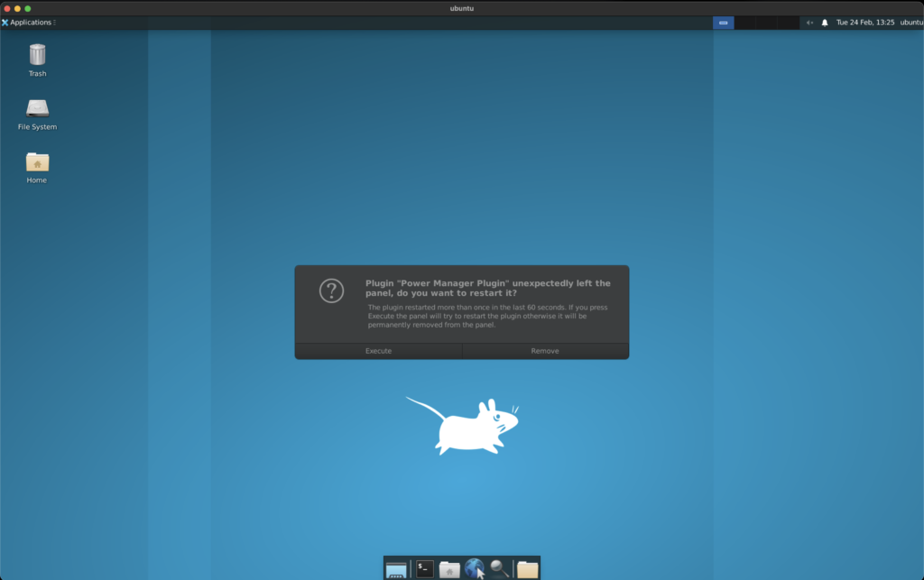Click the notification bell icon

pyautogui.click(x=824, y=23)
